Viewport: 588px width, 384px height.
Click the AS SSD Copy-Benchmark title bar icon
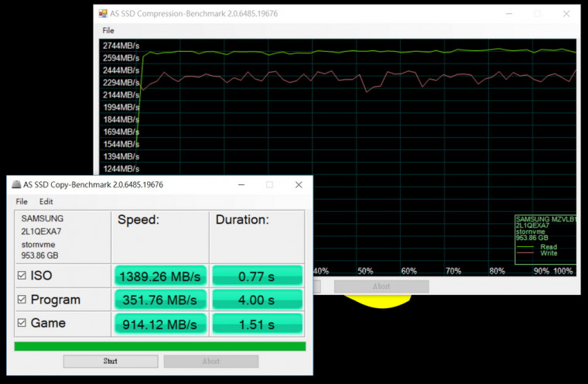click(16, 185)
